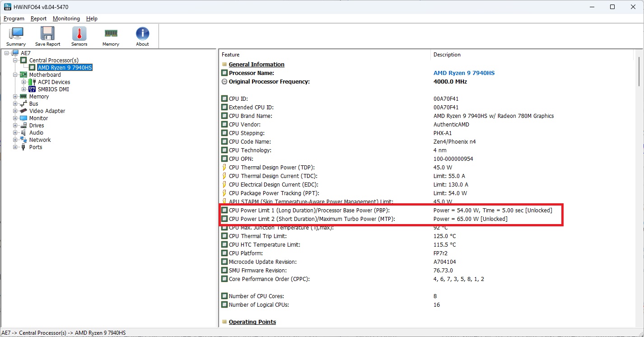Select CPU Power Limit 2 (Short Duration) row
The width and height of the screenshot is (644, 337).
point(427,219)
